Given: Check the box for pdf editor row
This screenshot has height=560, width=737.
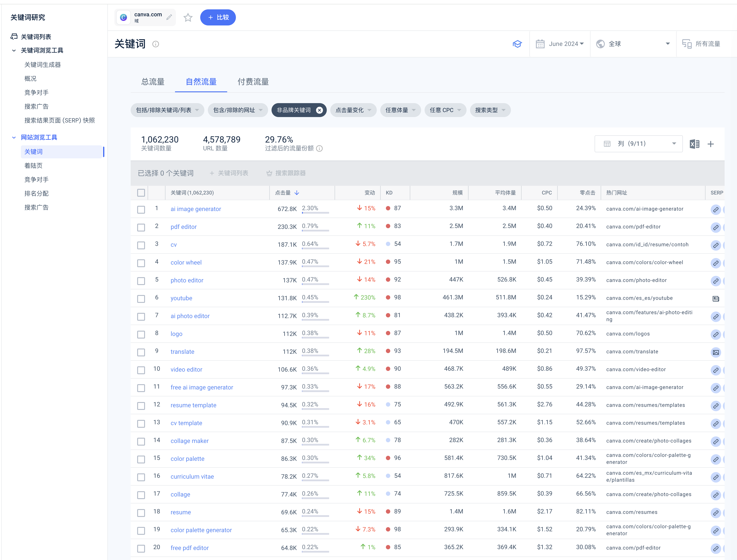Looking at the screenshot, I should click(141, 227).
